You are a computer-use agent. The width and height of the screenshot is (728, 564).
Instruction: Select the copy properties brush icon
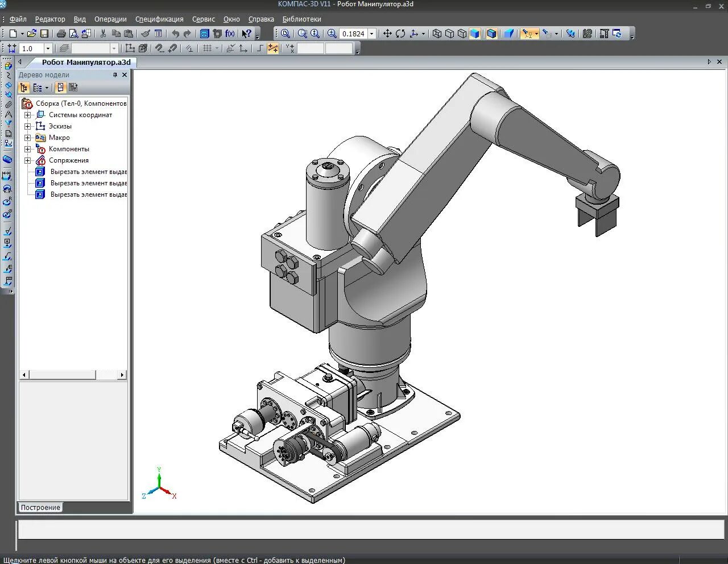(146, 34)
